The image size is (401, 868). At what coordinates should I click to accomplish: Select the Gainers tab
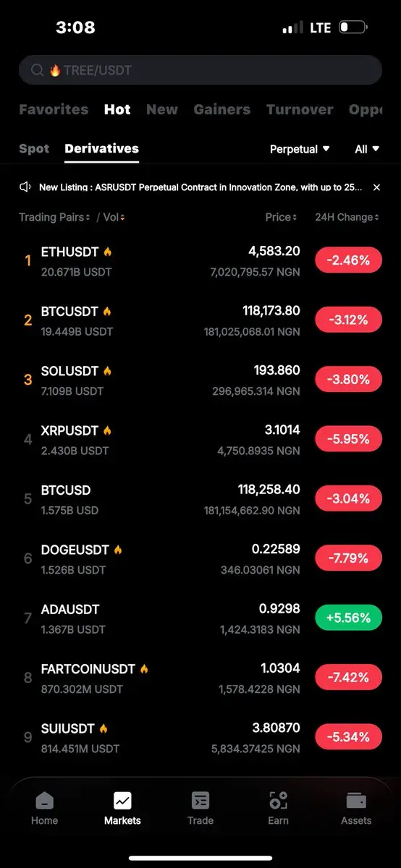click(x=222, y=109)
